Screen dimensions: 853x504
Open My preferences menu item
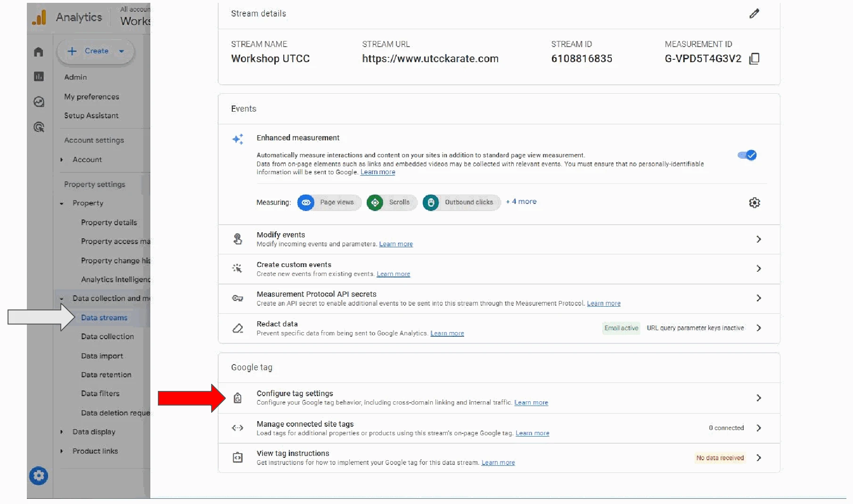91,97
